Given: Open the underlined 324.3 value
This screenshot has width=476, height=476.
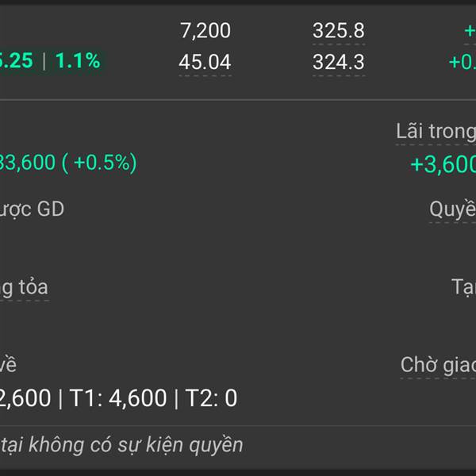Looking at the screenshot, I should pos(339,62).
